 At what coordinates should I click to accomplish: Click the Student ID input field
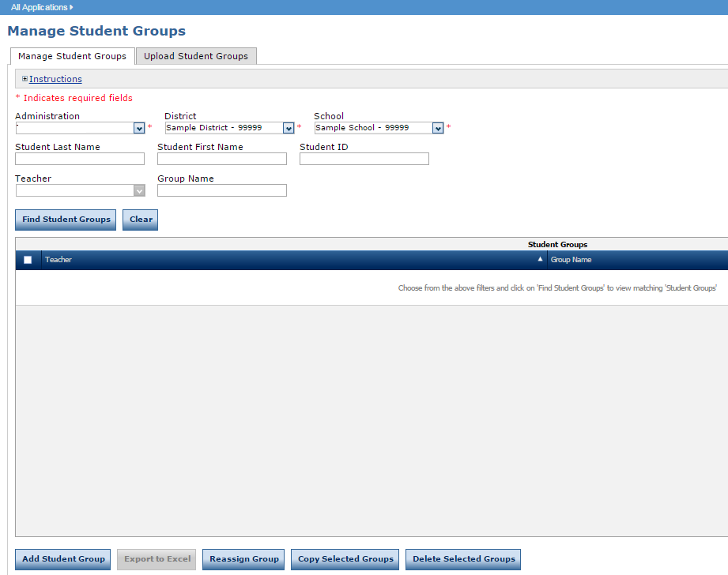tap(364, 159)
